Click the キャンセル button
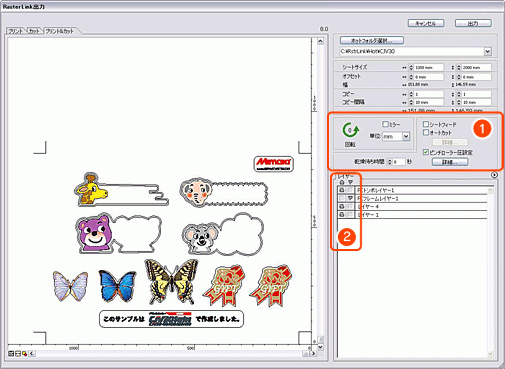This screenshot has height=369, width=505. click(426, 23)
